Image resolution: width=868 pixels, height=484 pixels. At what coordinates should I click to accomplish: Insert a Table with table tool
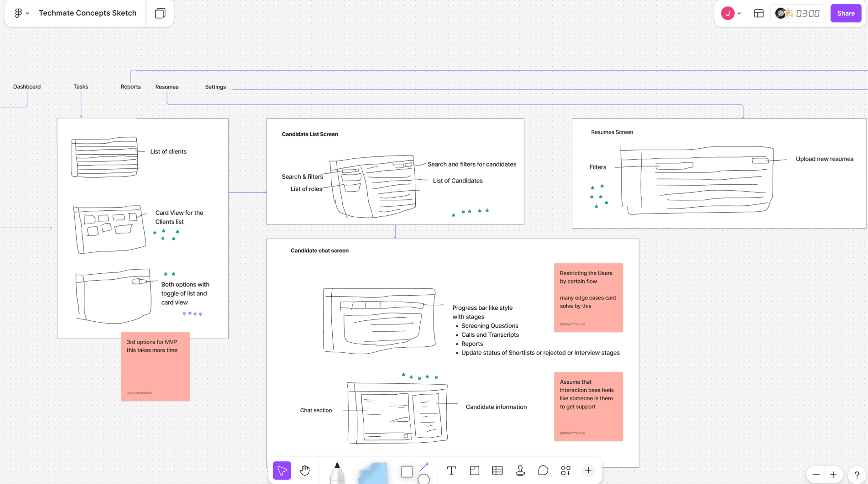click(x=497, y=470)
